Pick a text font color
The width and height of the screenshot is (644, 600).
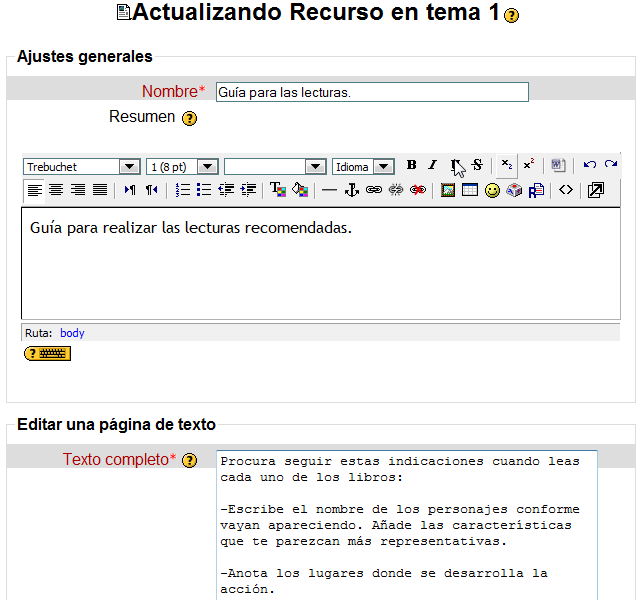point(277,190)
